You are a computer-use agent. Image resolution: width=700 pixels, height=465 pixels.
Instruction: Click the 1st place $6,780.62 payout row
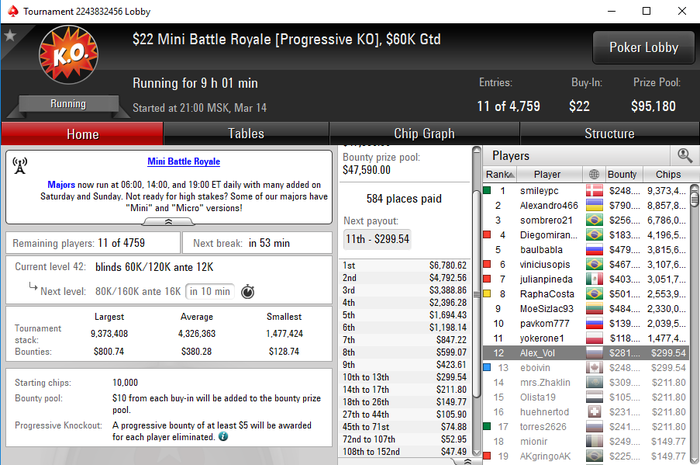click(404, 266)
